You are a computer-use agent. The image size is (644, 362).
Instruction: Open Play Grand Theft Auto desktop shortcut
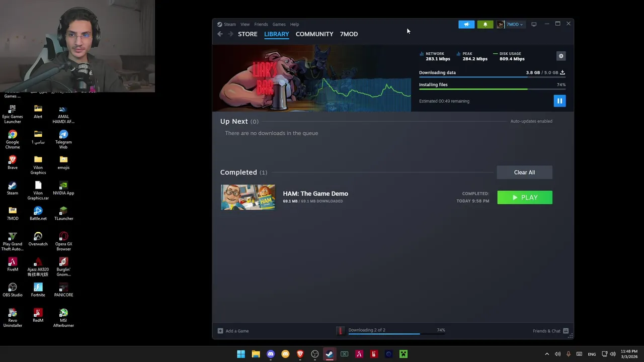(13, 241)
